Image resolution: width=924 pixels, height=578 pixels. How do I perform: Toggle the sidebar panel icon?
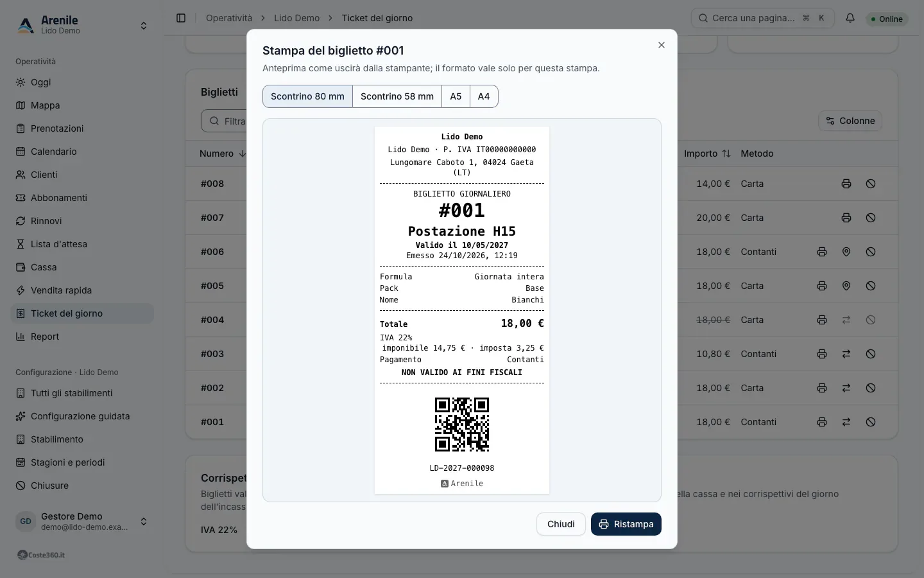point(181,18)
